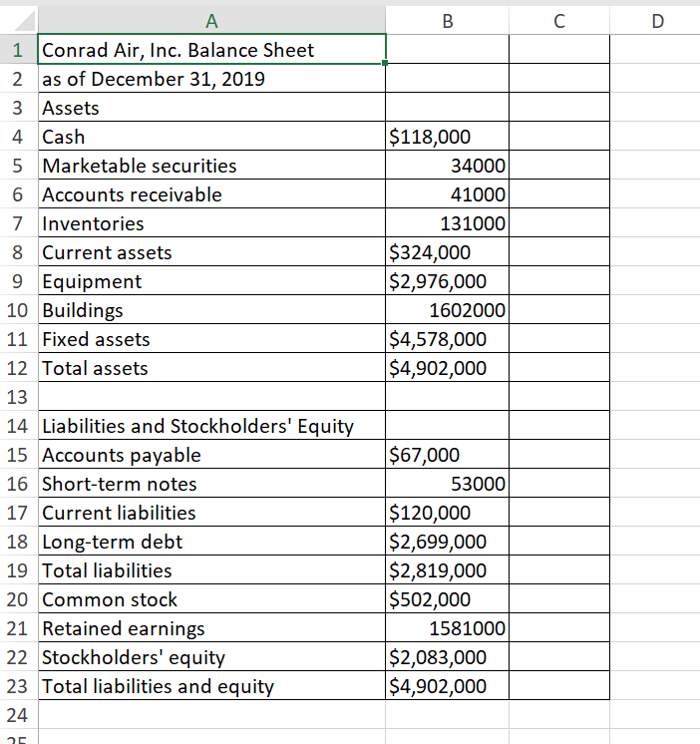Viewport: 700px width, 744px height.
Task: Click cell 'Conrad Air, Inc. Balance Sheet'
Action: pos(211,49)
